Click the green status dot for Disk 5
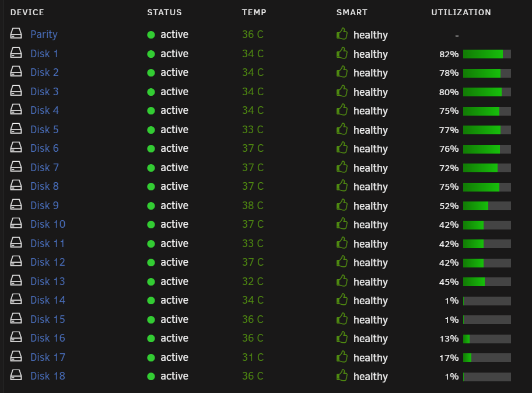Viewport: 532px width, 393px height. point(151,130)
